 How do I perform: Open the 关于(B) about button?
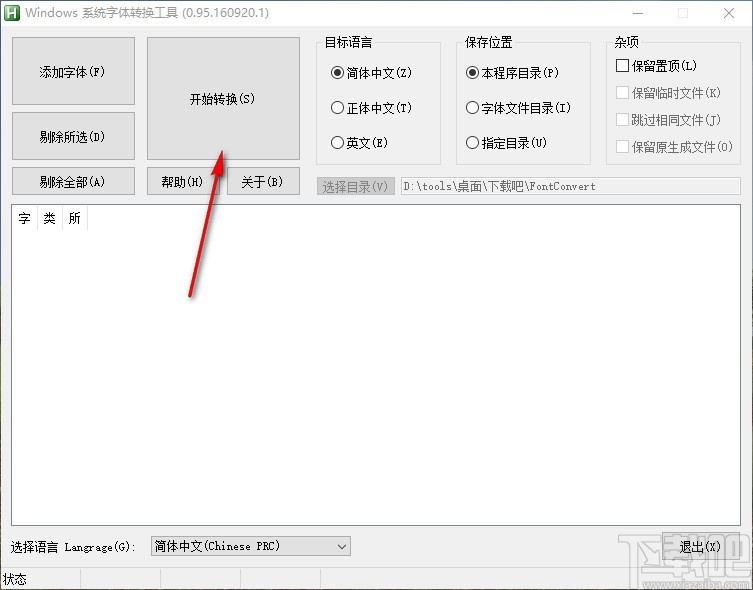pyautogui.click(x=263, y=181)
